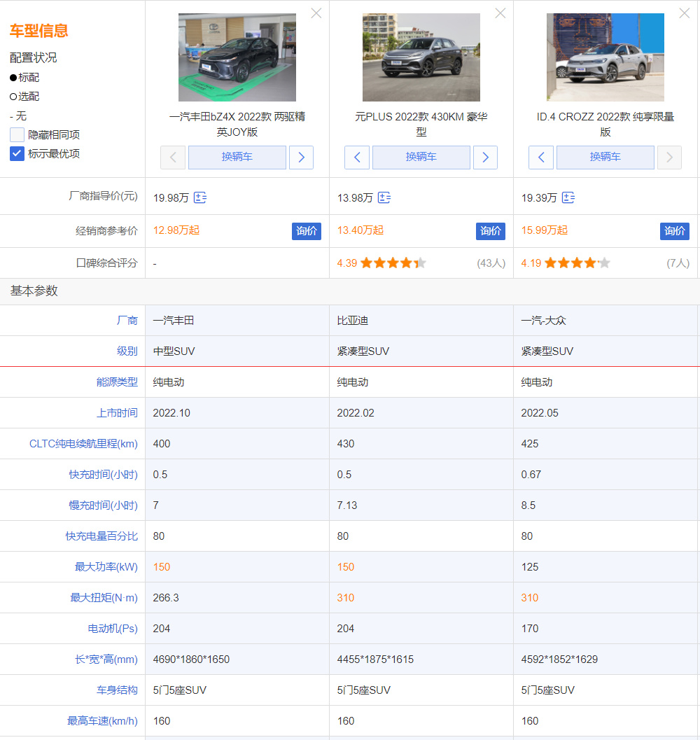Click 快充时间(小时) label
The height and width of the screenshot is (740, 700).
104,474
